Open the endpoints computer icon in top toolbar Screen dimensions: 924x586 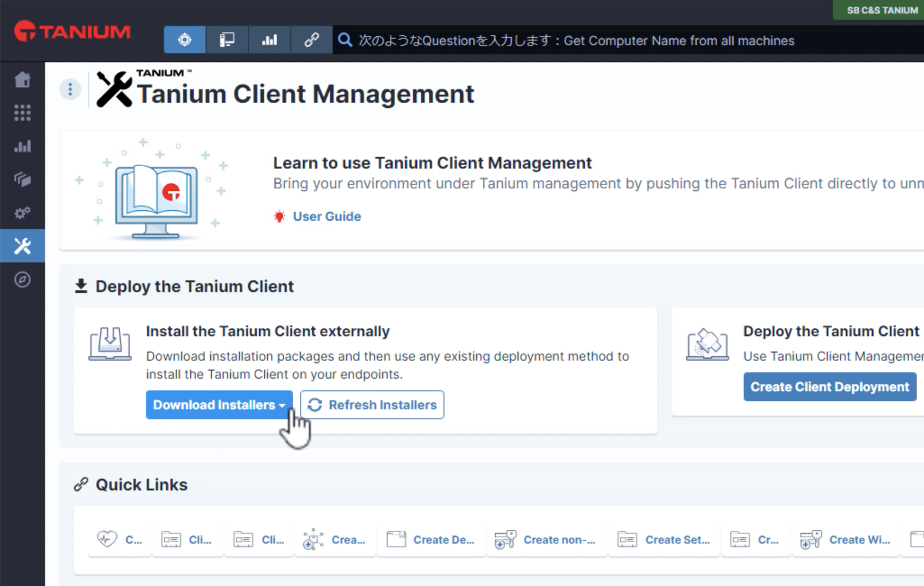pyautogui.click(x=227, y=40)
